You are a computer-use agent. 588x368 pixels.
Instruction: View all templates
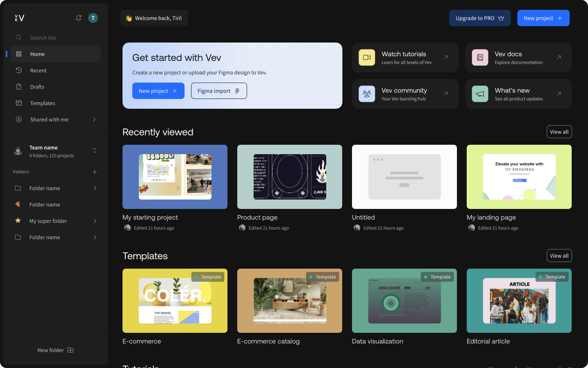pos(559,256)
